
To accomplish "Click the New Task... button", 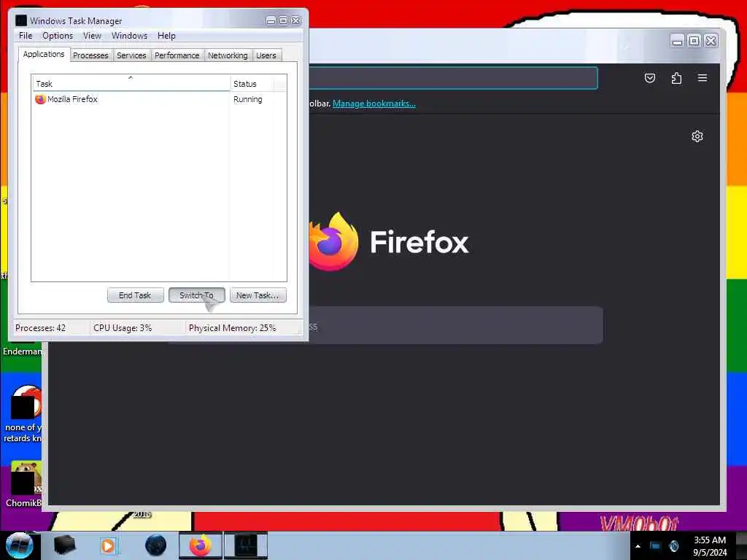I will (258, 295).
